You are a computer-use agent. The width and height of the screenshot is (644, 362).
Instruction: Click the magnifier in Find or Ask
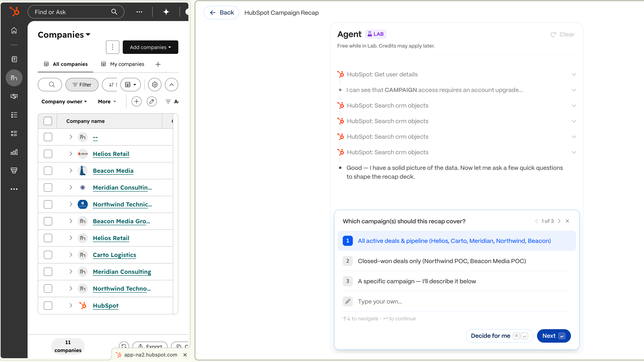(114, 12)
